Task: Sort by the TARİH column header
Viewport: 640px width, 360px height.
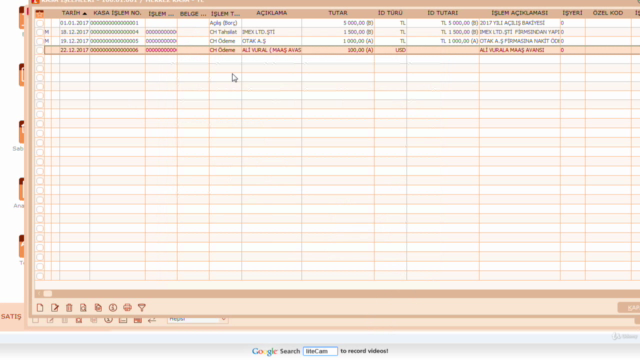Action: [74, 13]
